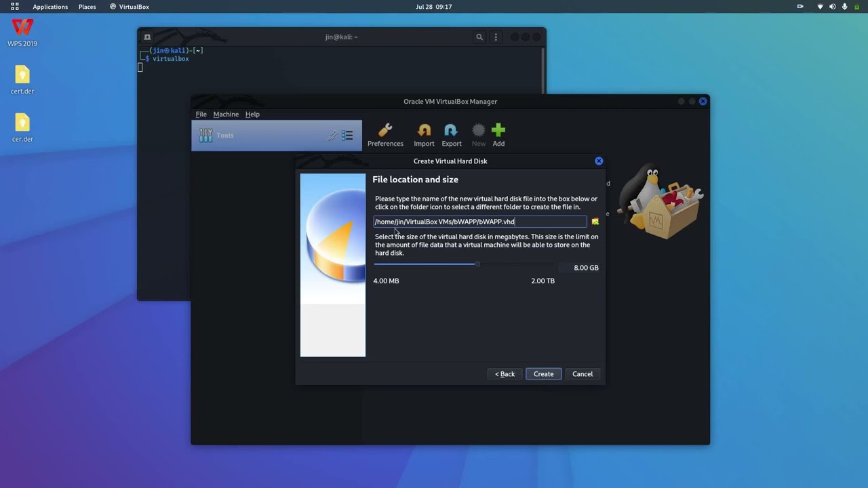Viewport: 868px width, 488px height.
Task: Click the Cancel button
Action: (x=583, y=374)
